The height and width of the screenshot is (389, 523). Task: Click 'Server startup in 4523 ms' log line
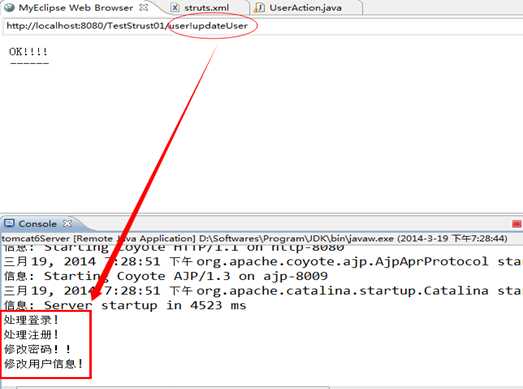pos(125,305)
